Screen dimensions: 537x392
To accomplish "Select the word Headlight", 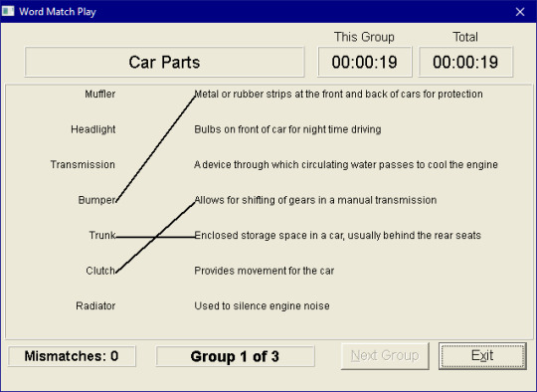I will (93, 129).
